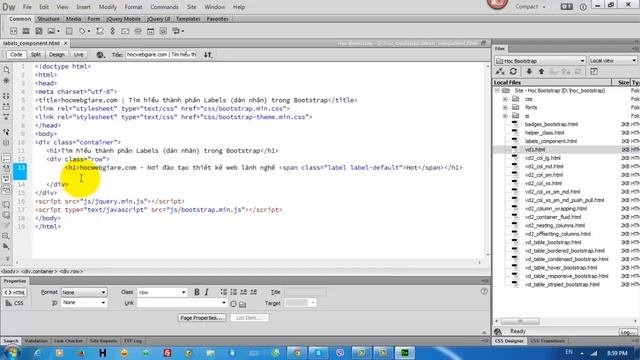Open the Class dropdown showing row
Screen dimensions: 640x360
coord(162,292)
